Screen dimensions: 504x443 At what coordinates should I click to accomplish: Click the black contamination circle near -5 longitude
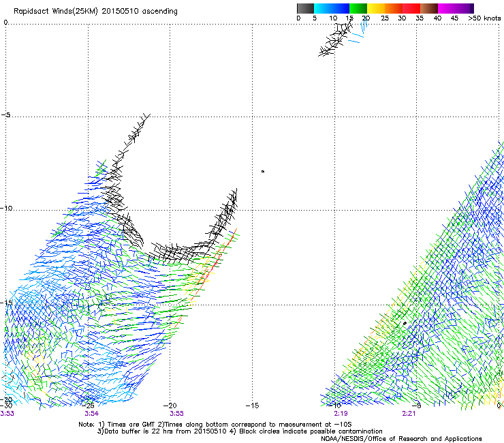pyautogui.click(x=405, y=323)
